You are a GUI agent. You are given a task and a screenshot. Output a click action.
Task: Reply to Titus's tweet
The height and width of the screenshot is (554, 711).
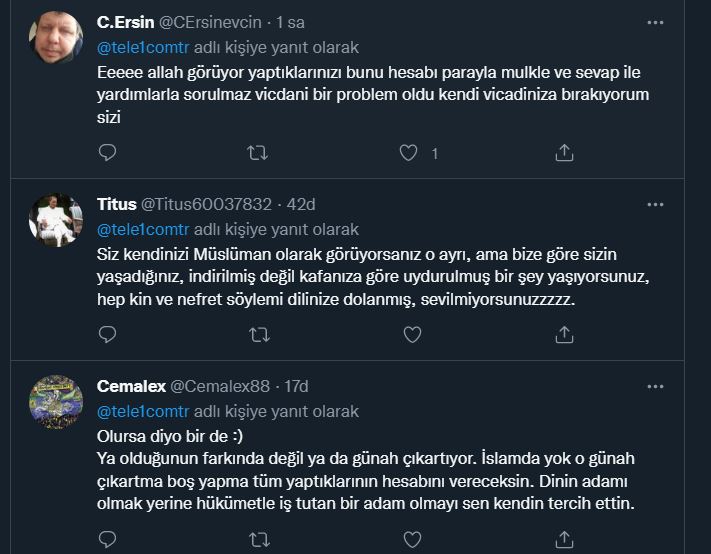tap(109, 334)
